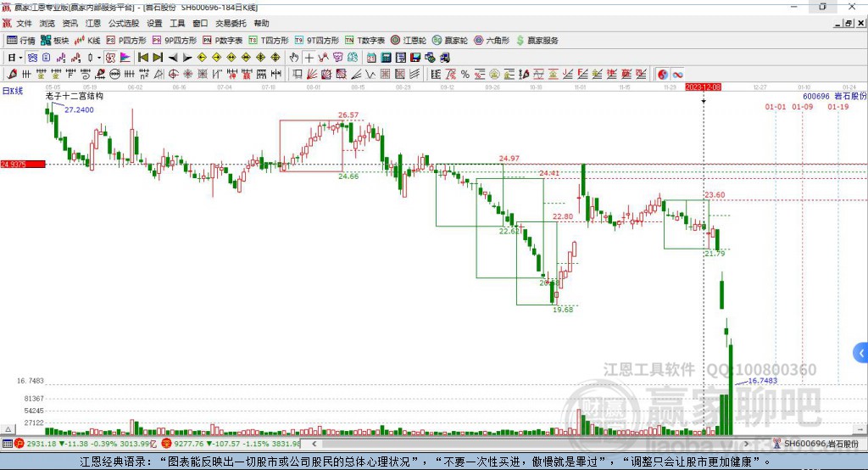Step chart left with black left arrow

173,58
